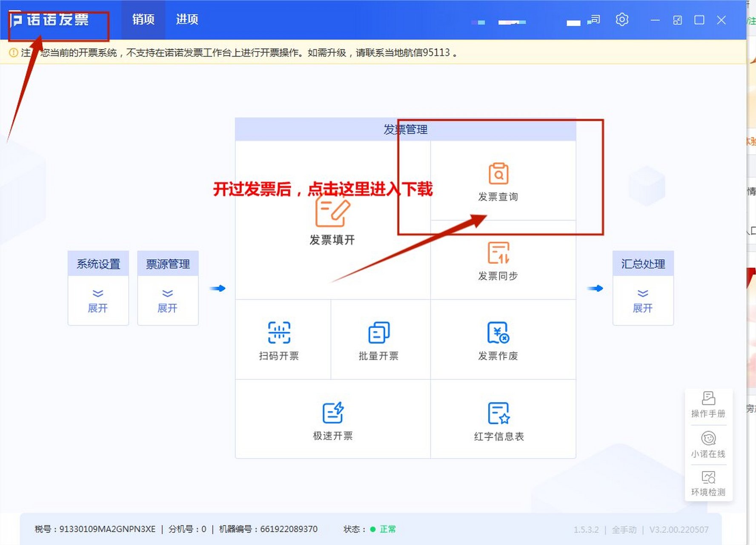Click version number 1.5.3.2
The image size is (756, 545).
[586, 530]
